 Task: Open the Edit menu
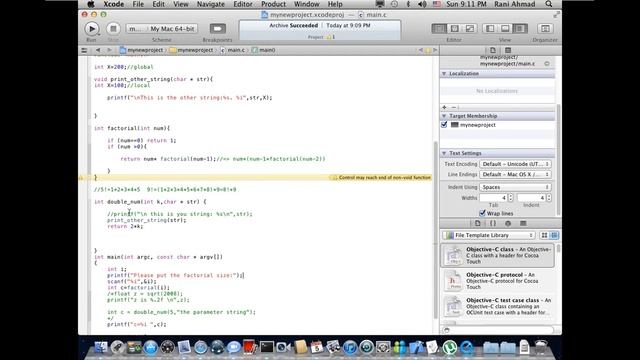pos(158,4)
